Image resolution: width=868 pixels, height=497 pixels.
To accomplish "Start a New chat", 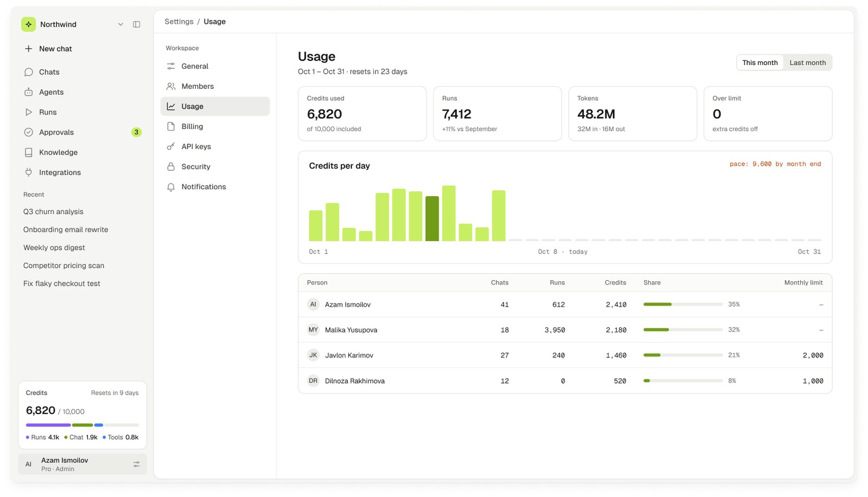I will (x=82, y=49).
